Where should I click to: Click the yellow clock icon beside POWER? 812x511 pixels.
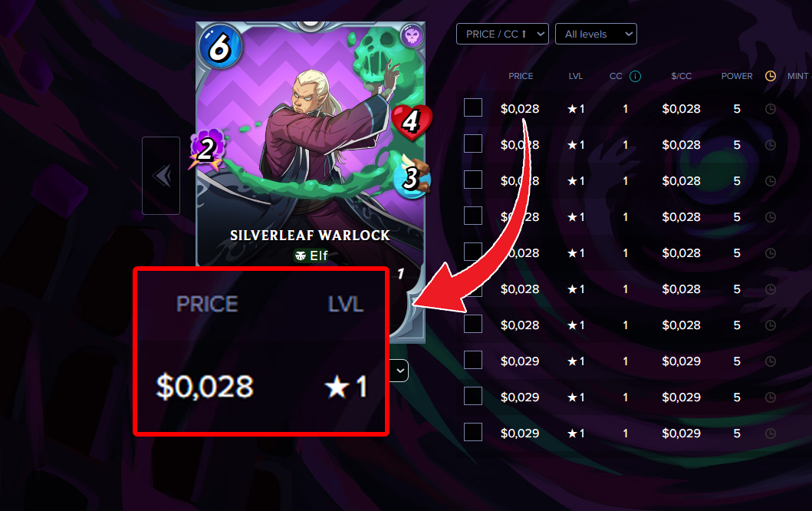[x=771, y=76]
